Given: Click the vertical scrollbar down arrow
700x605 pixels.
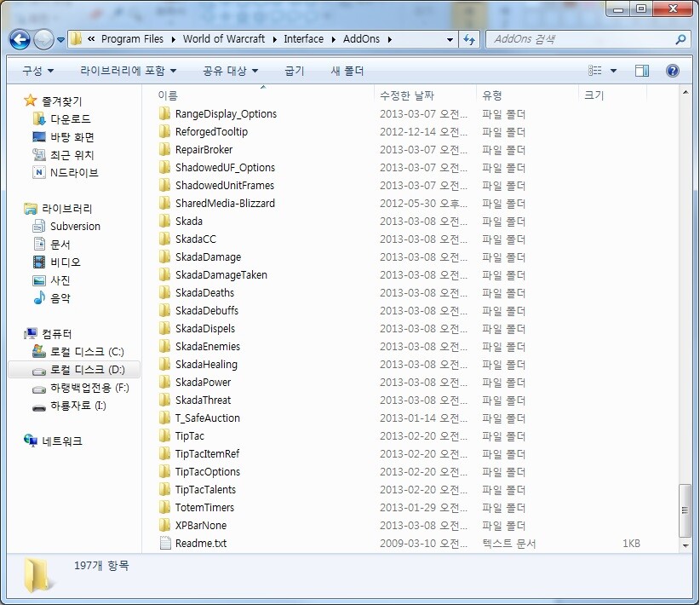Looking at the screenshot, I should (686, 544).
